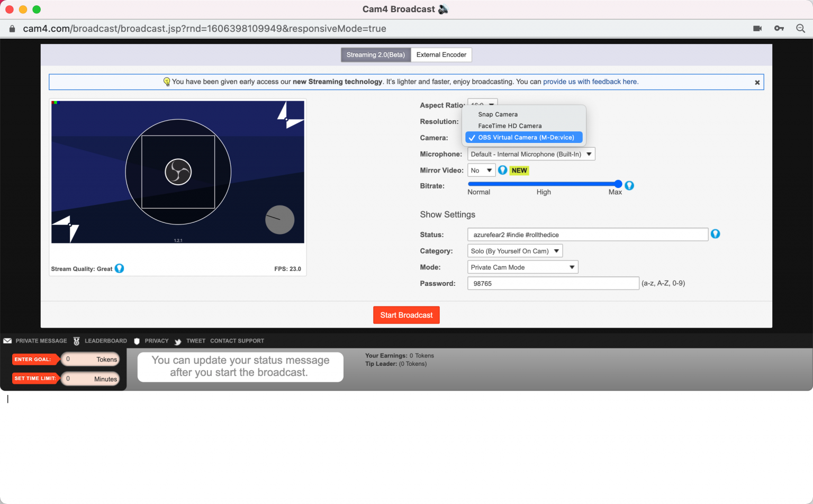
Task: Open the Microphone dropdown
Action: (x=531, y=154)
